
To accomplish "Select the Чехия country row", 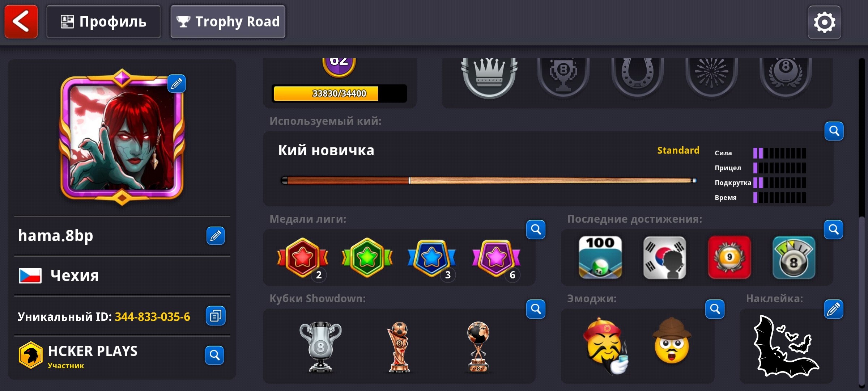I will click(122, 276).
